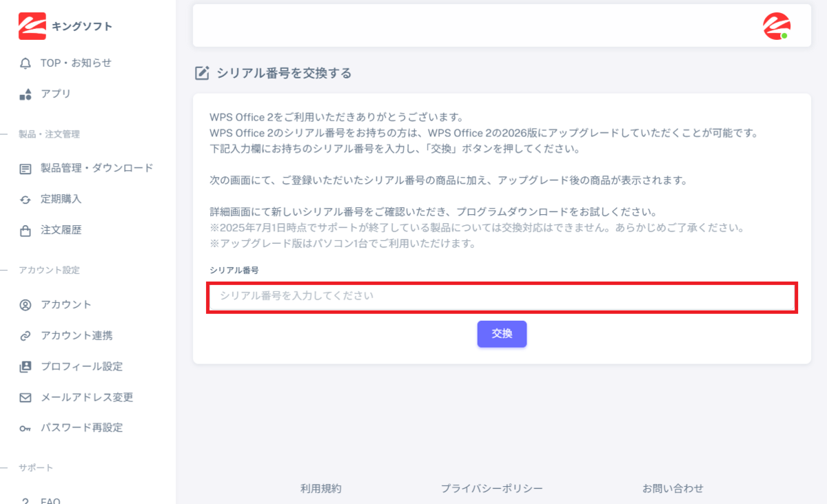Focus the シリアル番号 input field
827x504 pixels.
tap(502, 297)
